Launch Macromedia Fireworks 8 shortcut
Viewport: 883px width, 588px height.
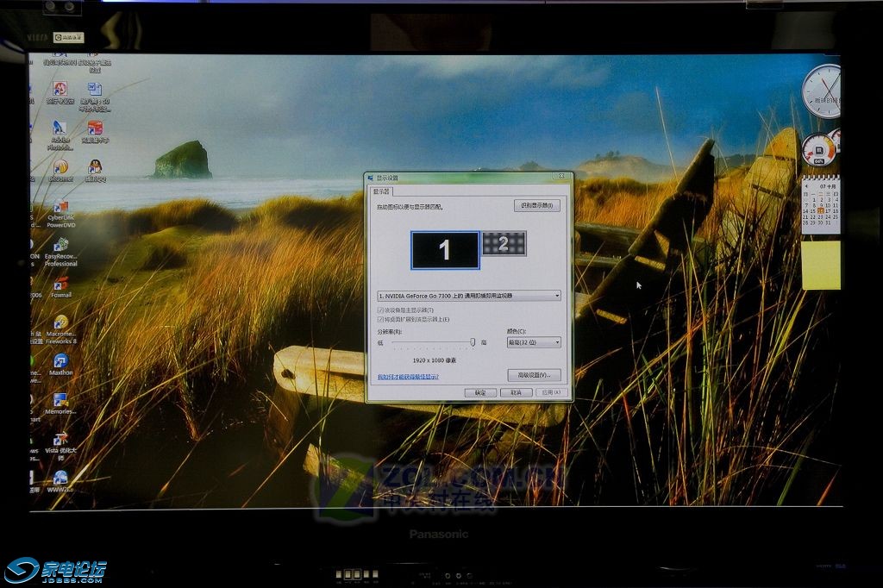[60, 324]
